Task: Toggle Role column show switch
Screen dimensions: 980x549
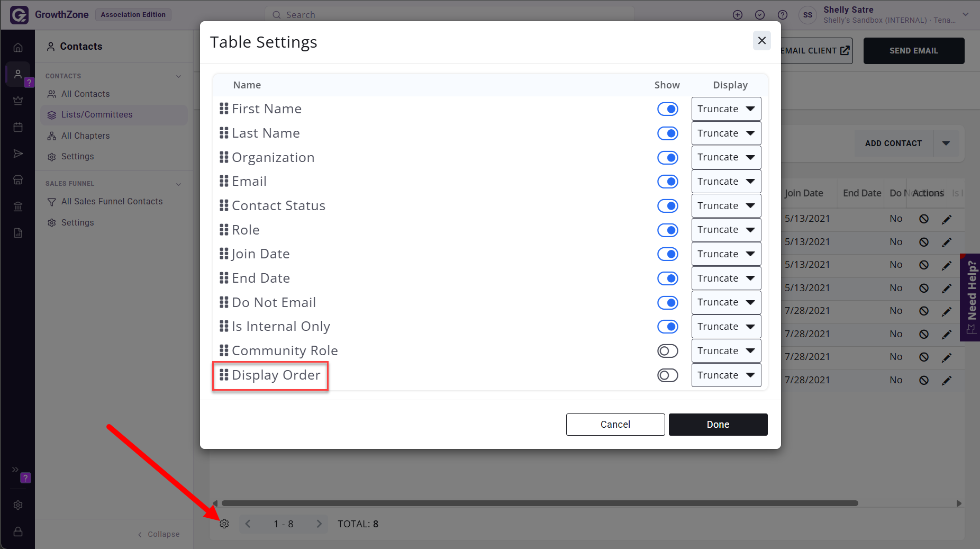Action: click(668, 230)
